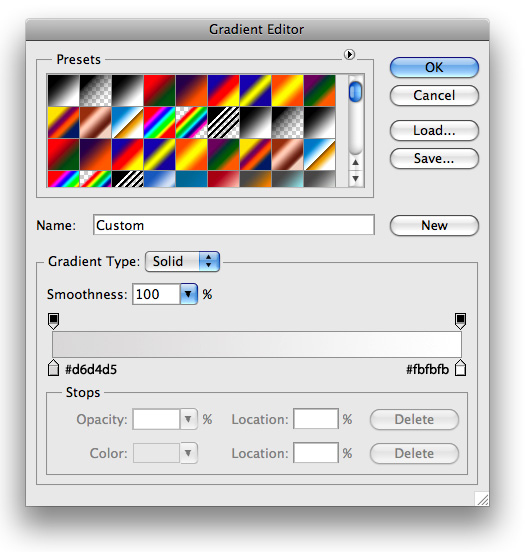
Task: Choose the bottom-row gray to cyan preset
Action: [287, 179]
